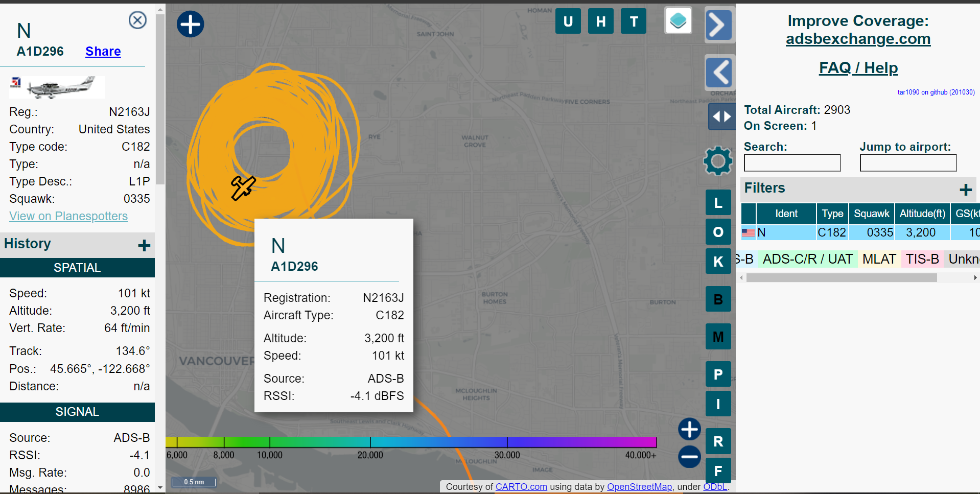Open the FAQ / Help link
The height and width of the screenshot is (494, 980).
(x=858, y=68)
